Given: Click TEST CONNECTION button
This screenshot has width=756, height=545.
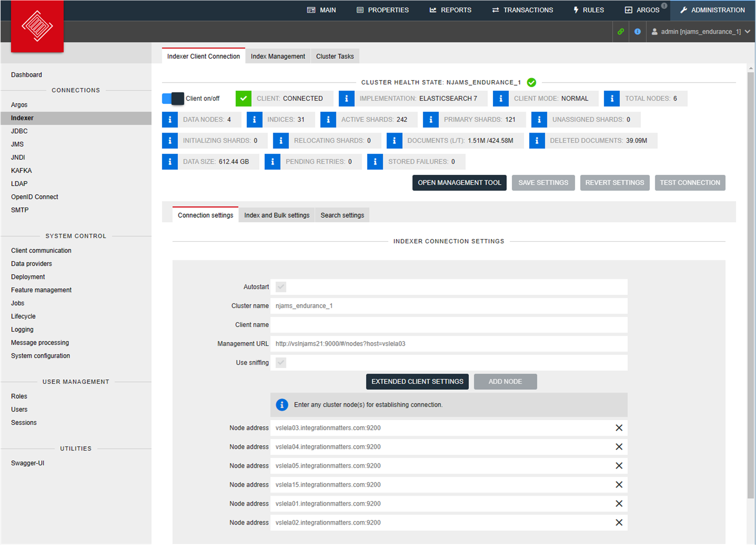Looking at the screenshot, I should [x=690, y=183].
